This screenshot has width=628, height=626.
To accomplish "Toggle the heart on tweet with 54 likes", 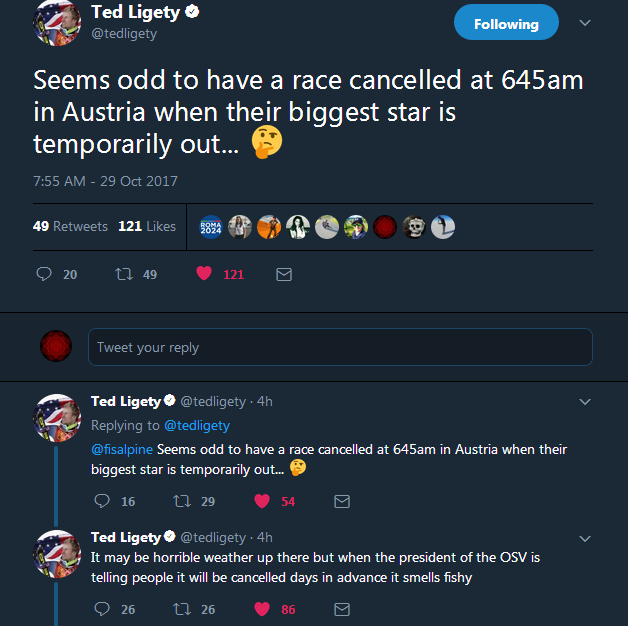I will (261, 501).
